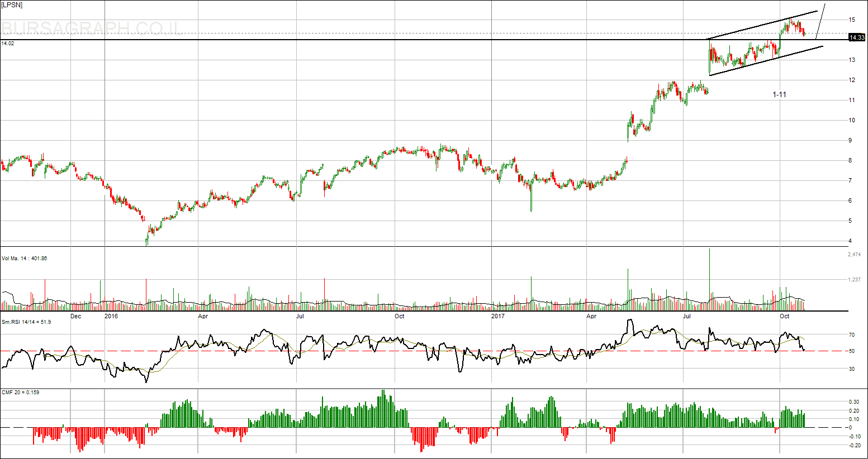Select the 9 price axis value
The width and height of the screenshot is (868, 459).
pos(850,140)
